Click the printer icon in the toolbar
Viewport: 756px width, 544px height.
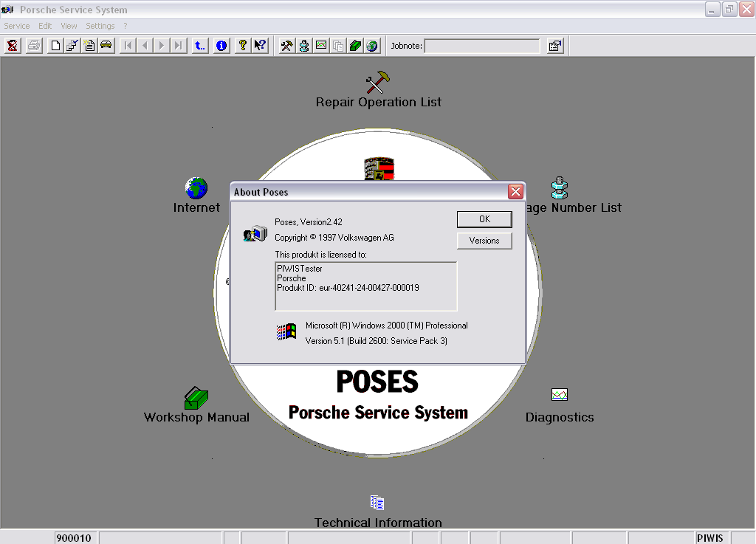[x=34, y=46]
